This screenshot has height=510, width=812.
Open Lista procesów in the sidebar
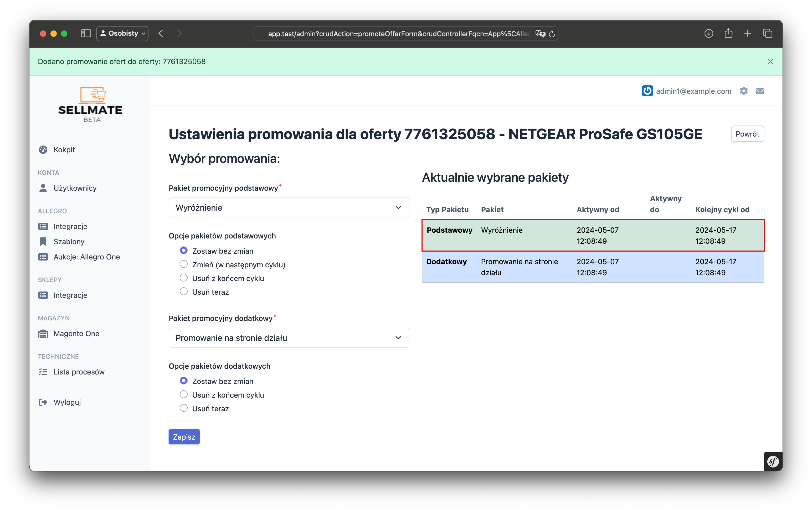tap(79, 372)
